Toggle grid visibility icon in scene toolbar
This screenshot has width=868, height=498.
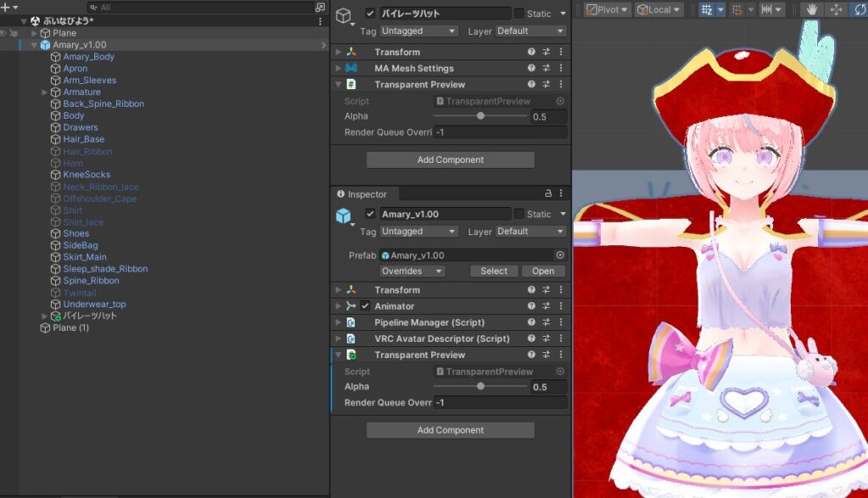(x=707, y=9)
